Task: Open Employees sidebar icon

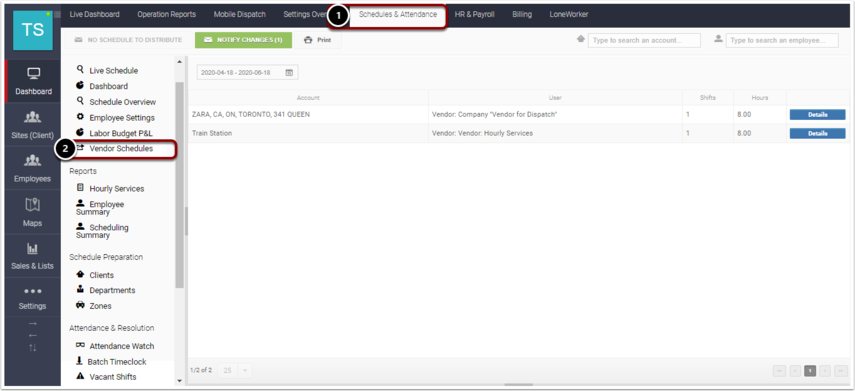Action: pos(33,161)
